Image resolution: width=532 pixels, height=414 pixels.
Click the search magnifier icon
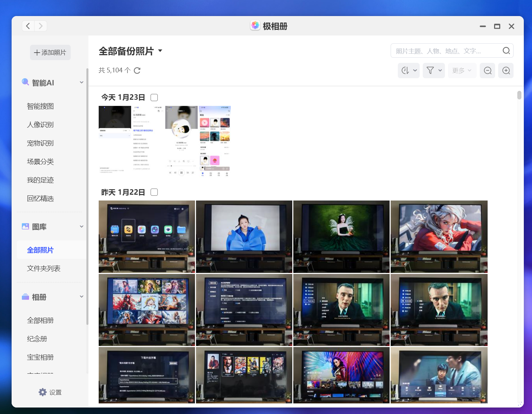pos(506,51)
